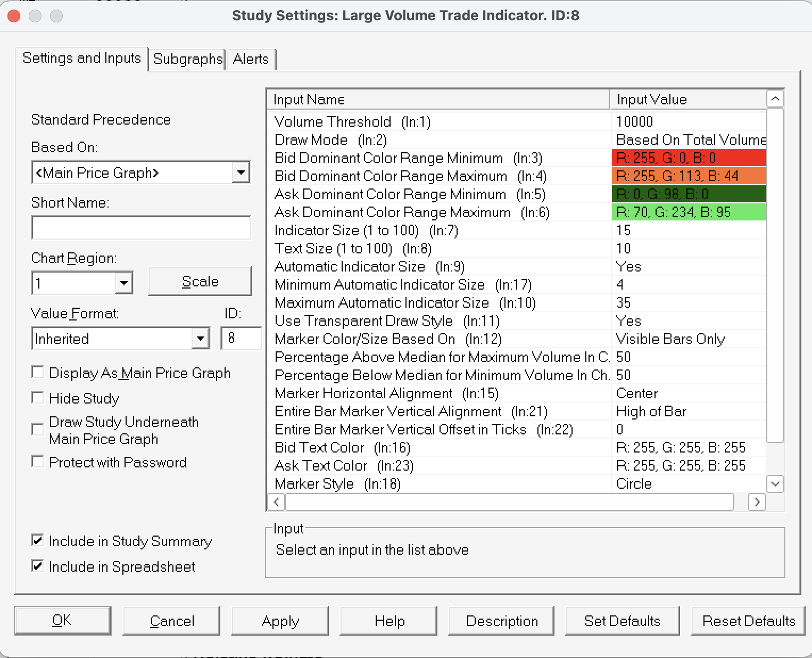812x658 pixels.
Task: Select the Visible Bars Only value
Action: point(670,339)
